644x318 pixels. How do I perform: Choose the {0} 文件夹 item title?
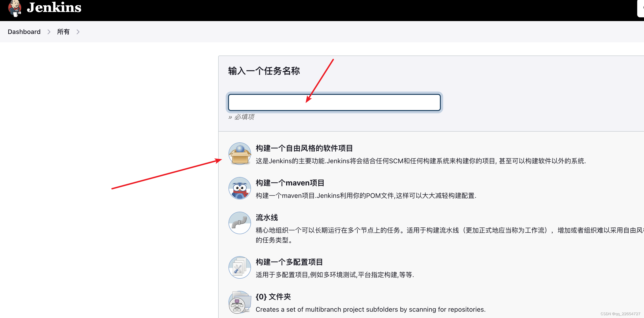(x=273, y=296)
